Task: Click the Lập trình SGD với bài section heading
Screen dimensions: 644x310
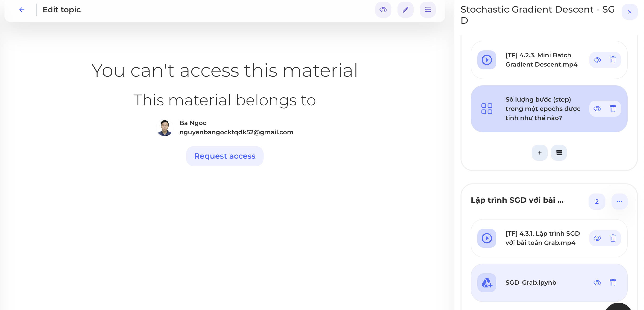Action: click(517, 200)
